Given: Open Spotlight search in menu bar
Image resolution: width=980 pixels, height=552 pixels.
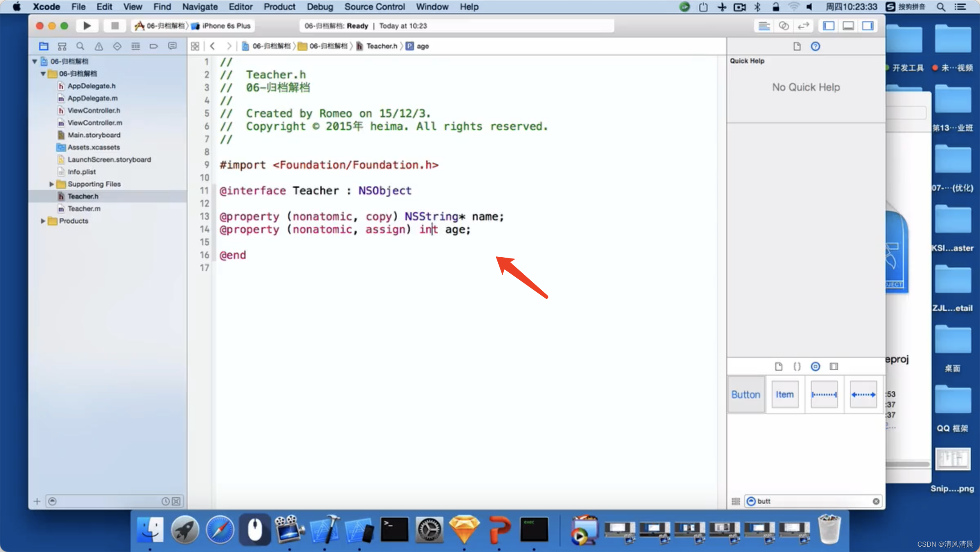Looking at the screenshot, I should click(941, 7).
